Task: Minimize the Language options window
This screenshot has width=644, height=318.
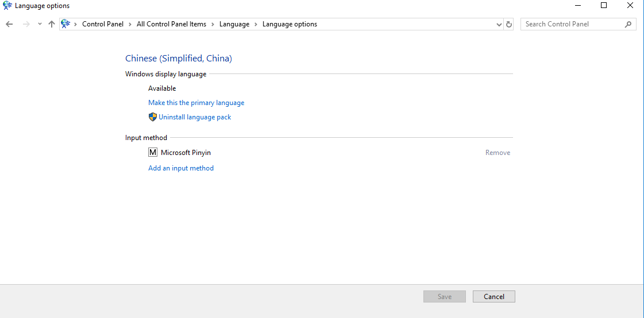Action: point(578,6)
